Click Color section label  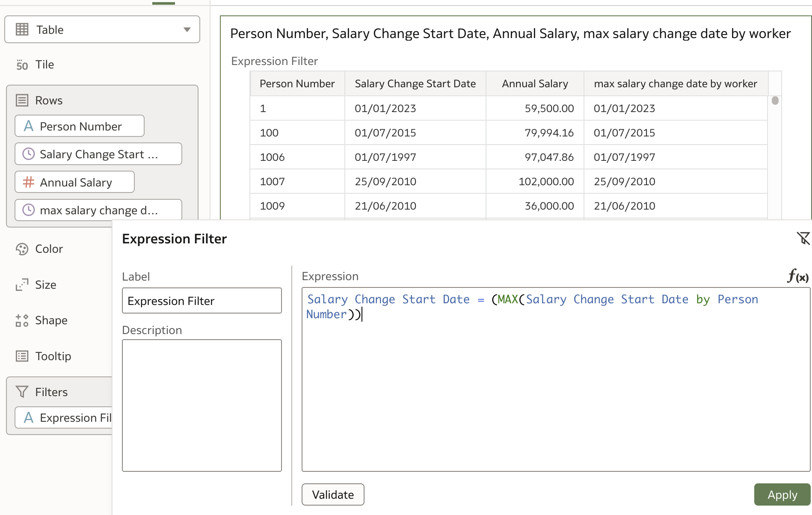pyautogui.click(x=49, y=249)
